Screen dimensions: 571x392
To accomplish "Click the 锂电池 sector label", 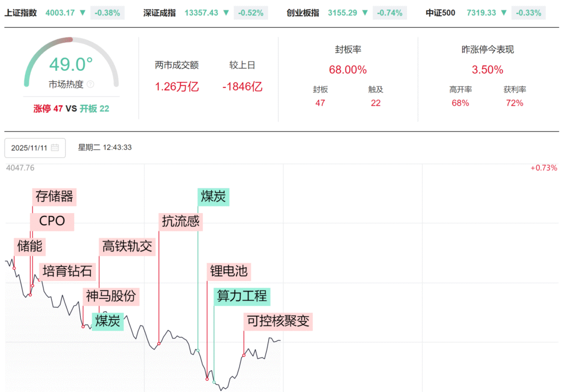I will [x=228, y=272].
